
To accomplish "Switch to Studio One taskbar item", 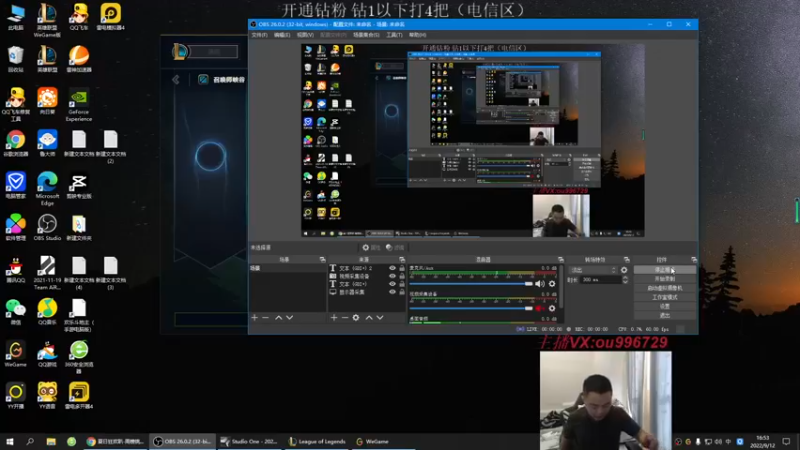I will pos(248,441).
